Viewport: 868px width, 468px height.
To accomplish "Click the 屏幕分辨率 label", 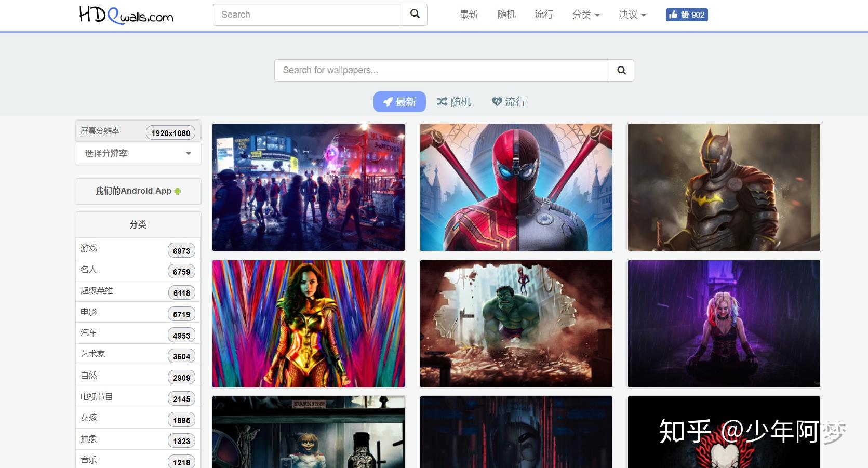I will 100,130.
